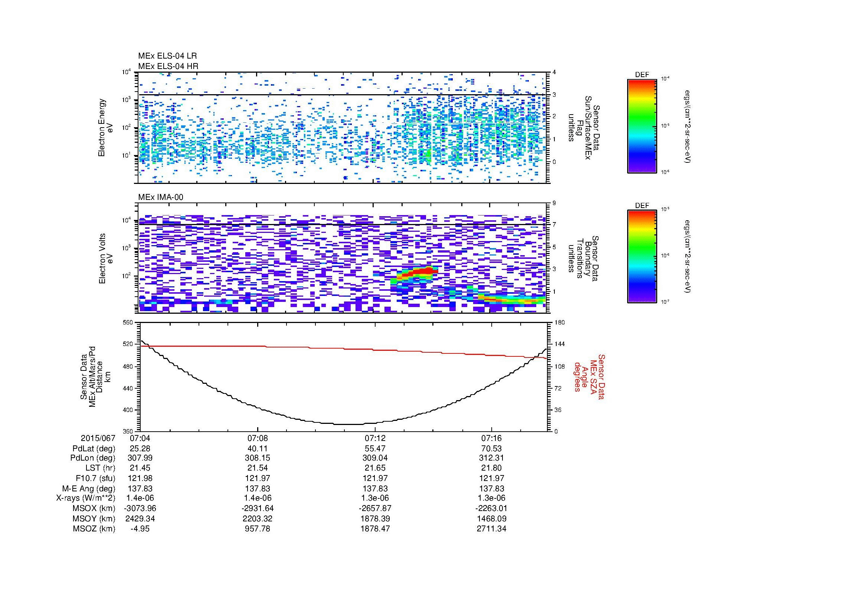Click the MSOY value '2429.34'
868x613 pixels.
pyautogui.click(x=140, y=518)
